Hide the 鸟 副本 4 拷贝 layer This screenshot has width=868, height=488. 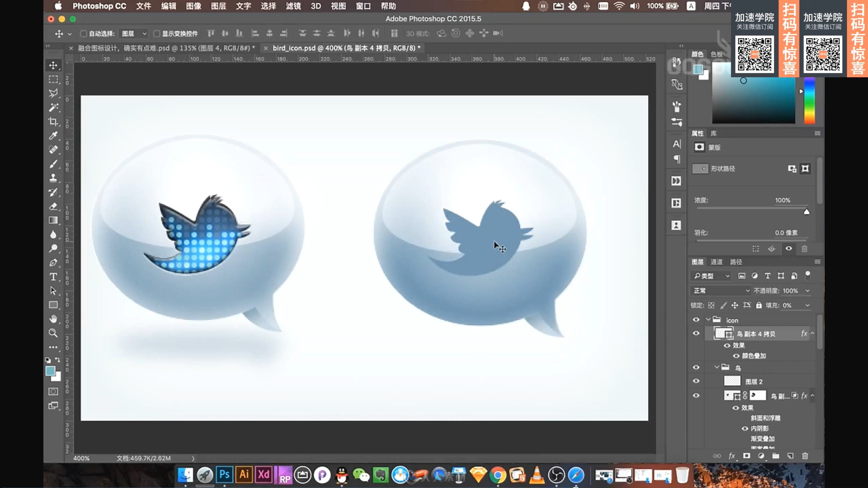696,333
